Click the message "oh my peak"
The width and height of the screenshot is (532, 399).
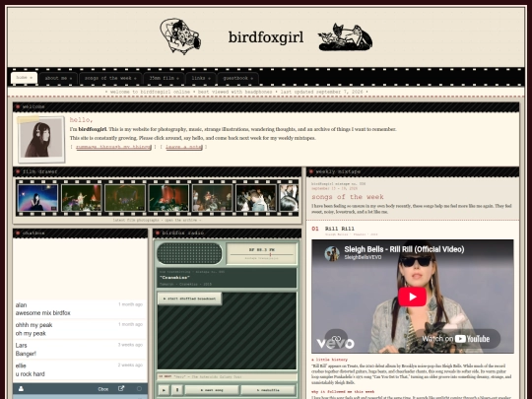click(31, 334)
